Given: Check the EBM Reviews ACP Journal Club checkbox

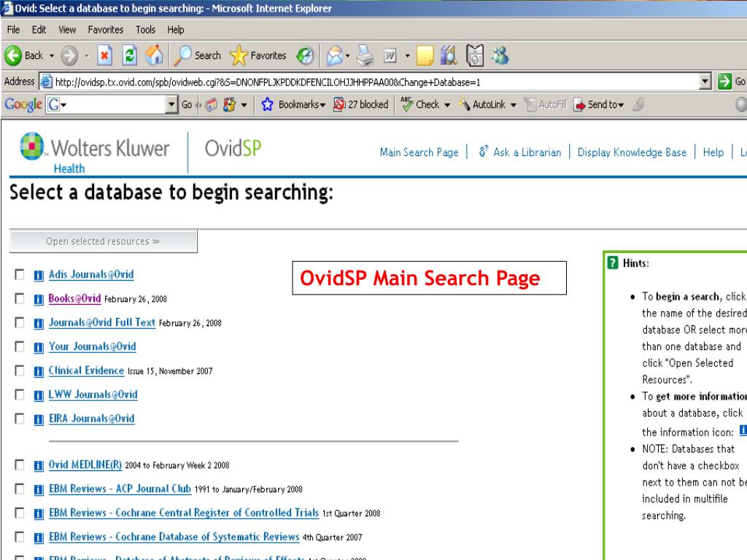Looking at the screenshot, I should pos(20,489).
